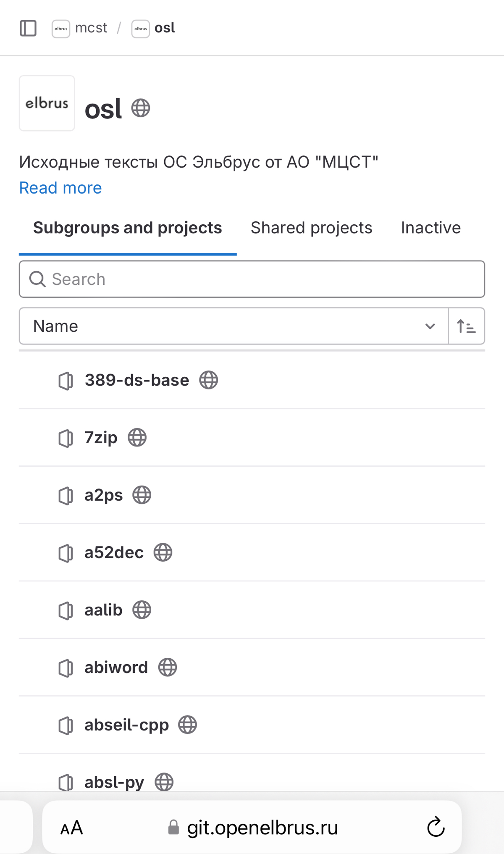
Task: Tap the Safari reload page icon
Action: 436,827
